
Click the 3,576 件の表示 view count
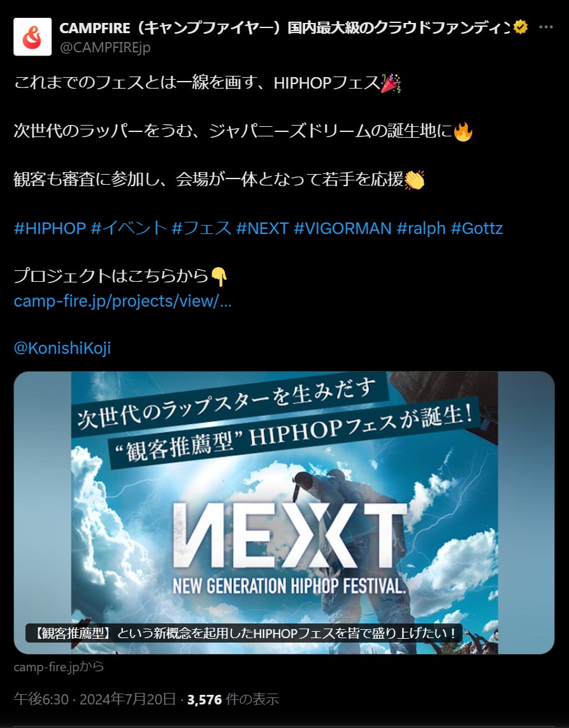233,699
